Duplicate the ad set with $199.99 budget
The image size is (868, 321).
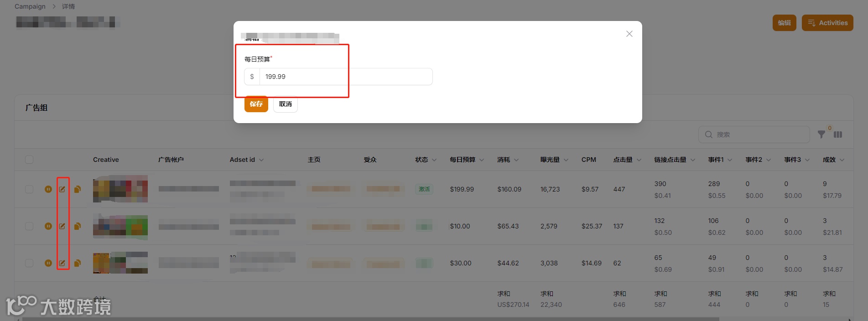78,189
